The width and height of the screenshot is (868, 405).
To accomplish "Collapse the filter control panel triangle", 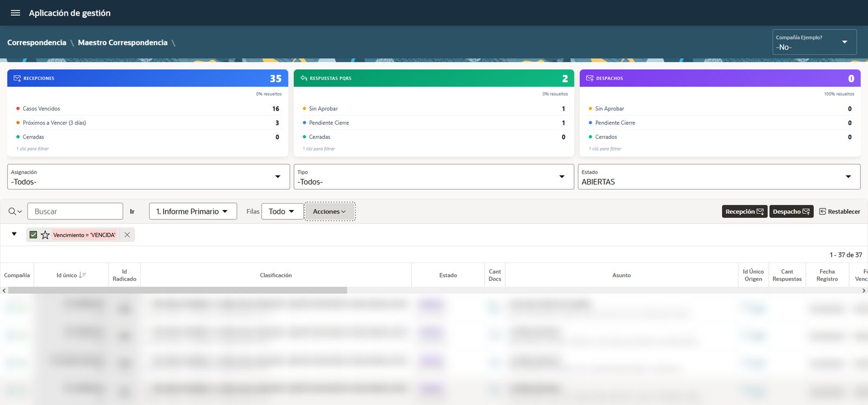I will (14, 234).
